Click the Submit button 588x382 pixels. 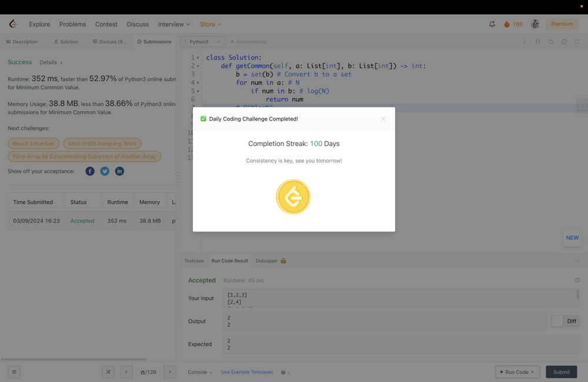tap(561, 372)
